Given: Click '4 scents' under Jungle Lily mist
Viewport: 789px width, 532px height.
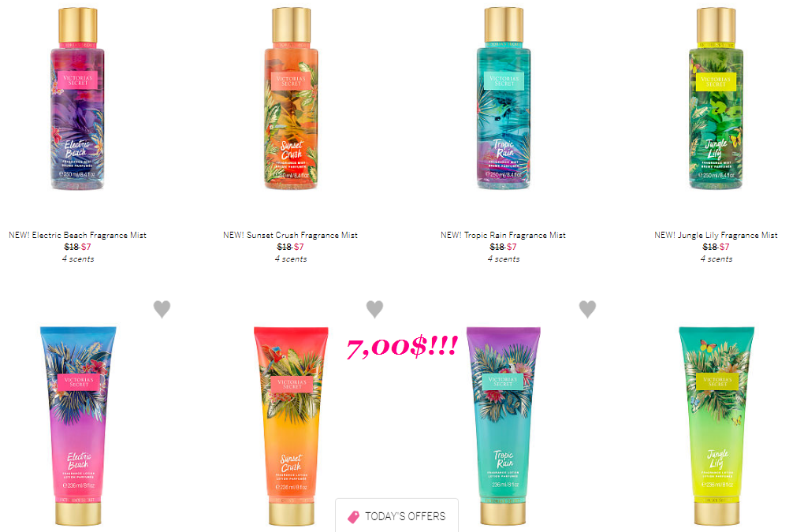Looking at the screenshot, I should [x=716, y=259].
